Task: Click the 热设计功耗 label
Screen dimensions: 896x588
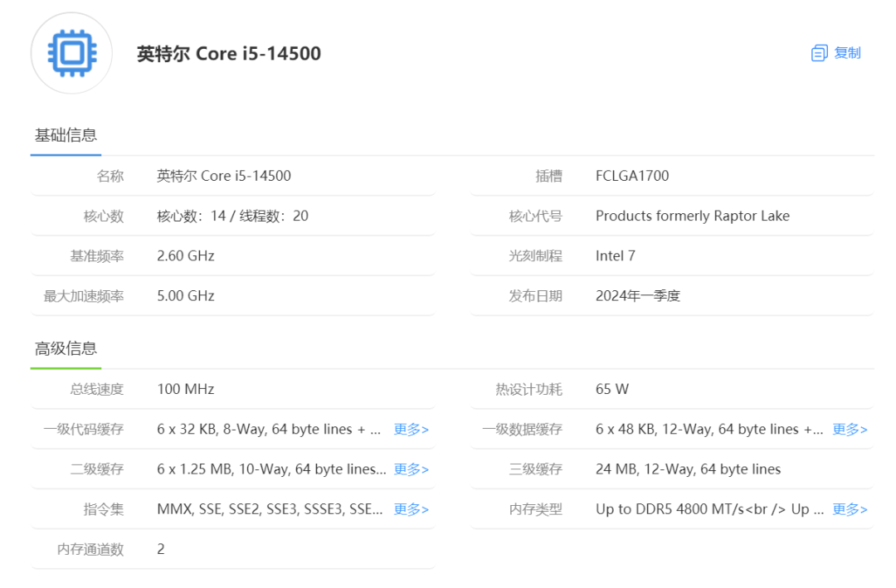Action: tap(528, 389)
